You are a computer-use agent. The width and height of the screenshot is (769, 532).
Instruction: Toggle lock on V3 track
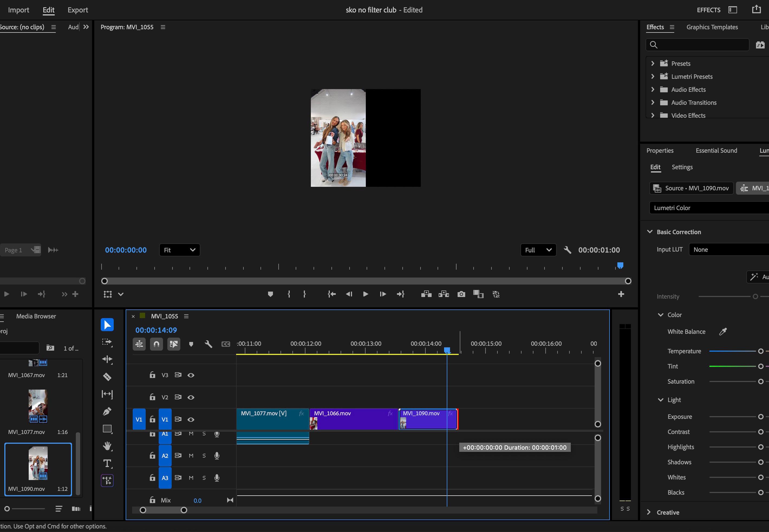pos(152,375)
